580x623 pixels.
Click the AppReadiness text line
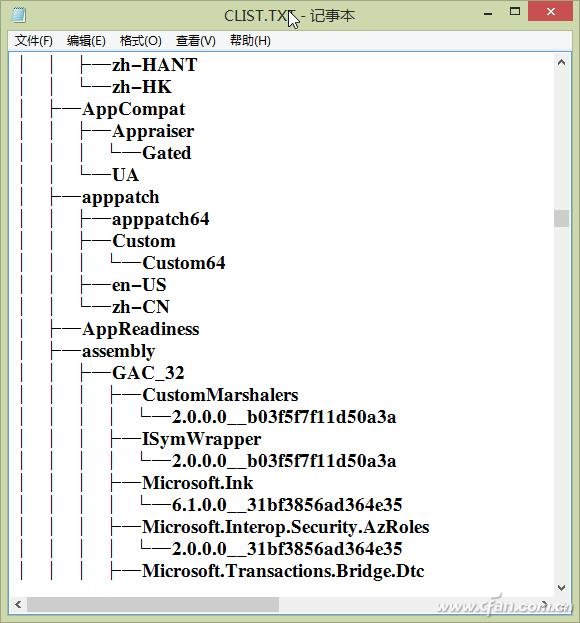141,329
